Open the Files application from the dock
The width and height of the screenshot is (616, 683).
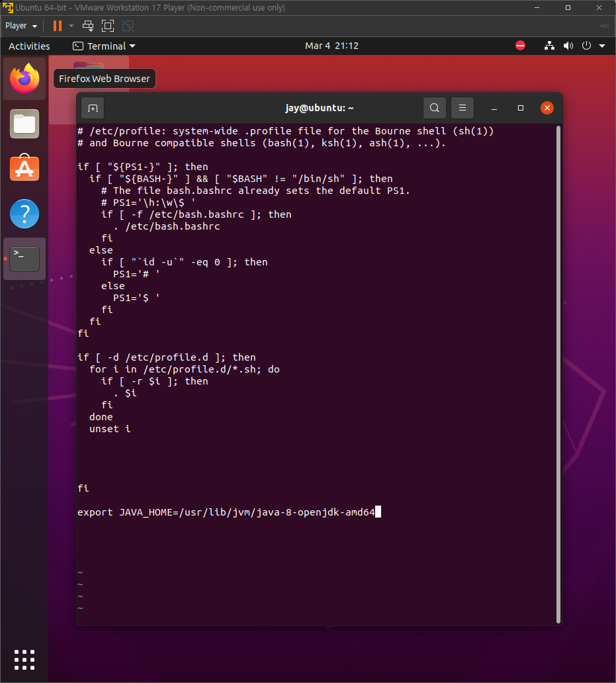coord(24,123)
